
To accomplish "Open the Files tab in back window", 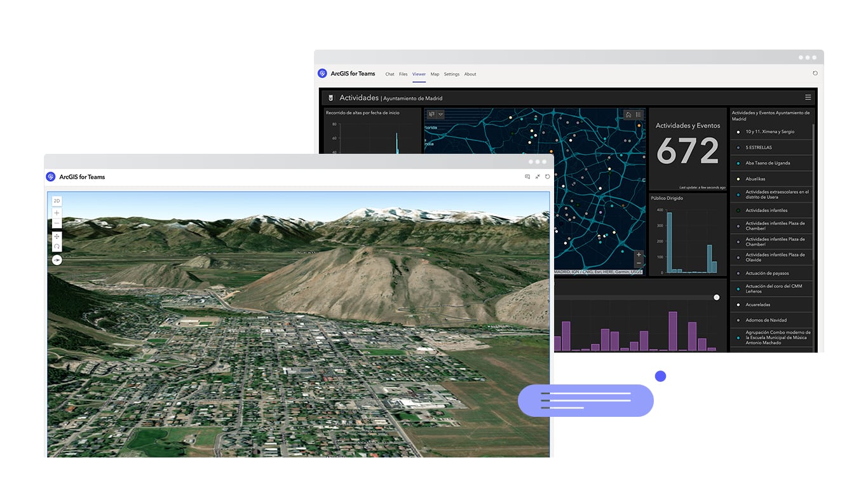I will point(403,74).
